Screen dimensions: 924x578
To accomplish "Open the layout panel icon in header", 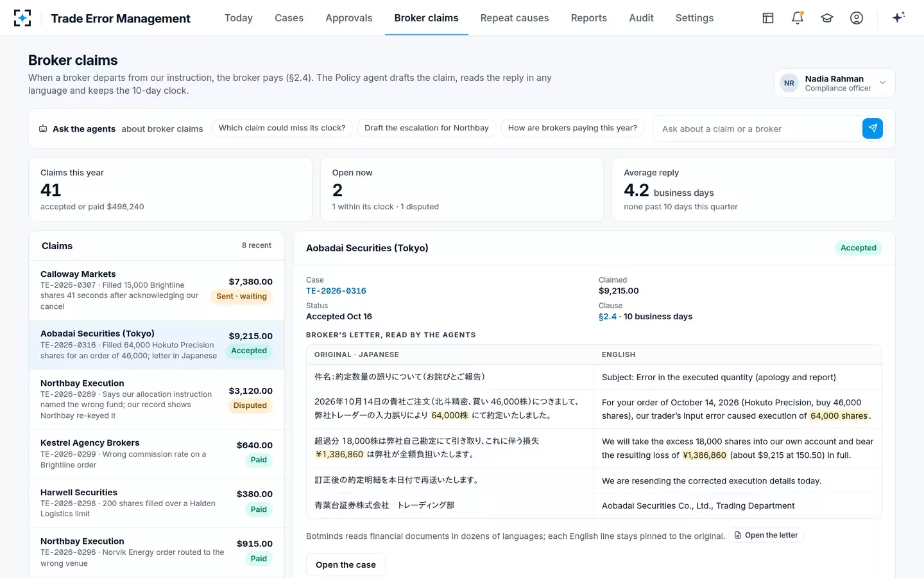I will [768, 18].
